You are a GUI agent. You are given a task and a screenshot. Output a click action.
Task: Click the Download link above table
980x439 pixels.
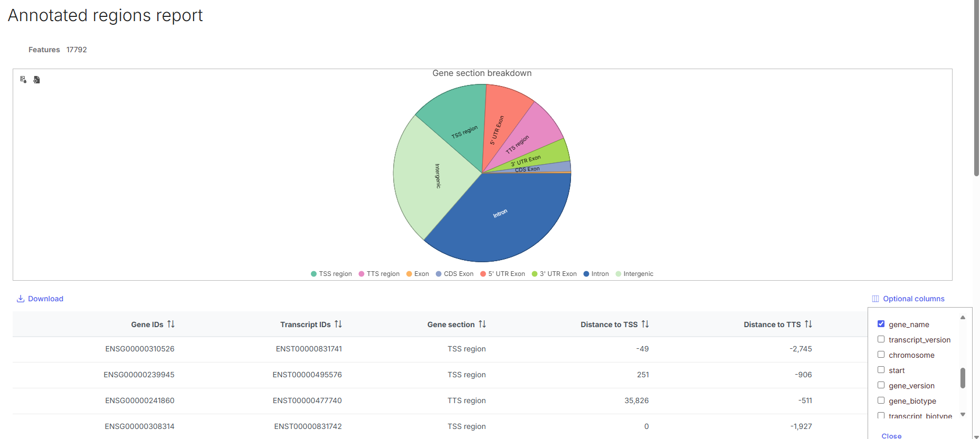click(40, 299)
